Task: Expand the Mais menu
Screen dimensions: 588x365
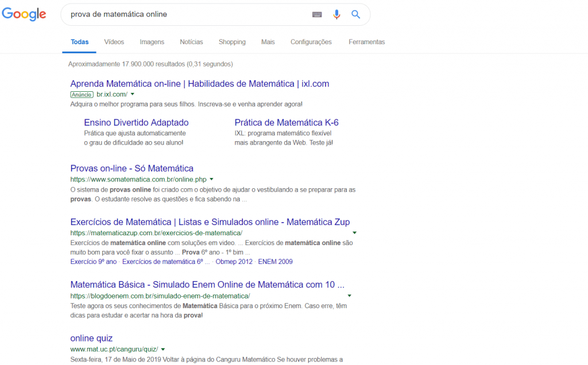Action: (268, 42)
